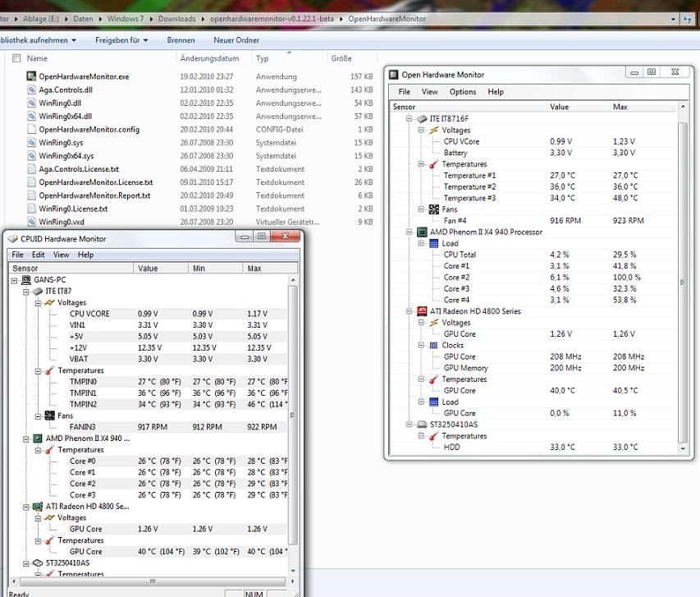Select the 'OpenHardwareMonitor.Report.txt' file name
The height and width of the screenshot is (597, 700).
click(x=94, y=195)
